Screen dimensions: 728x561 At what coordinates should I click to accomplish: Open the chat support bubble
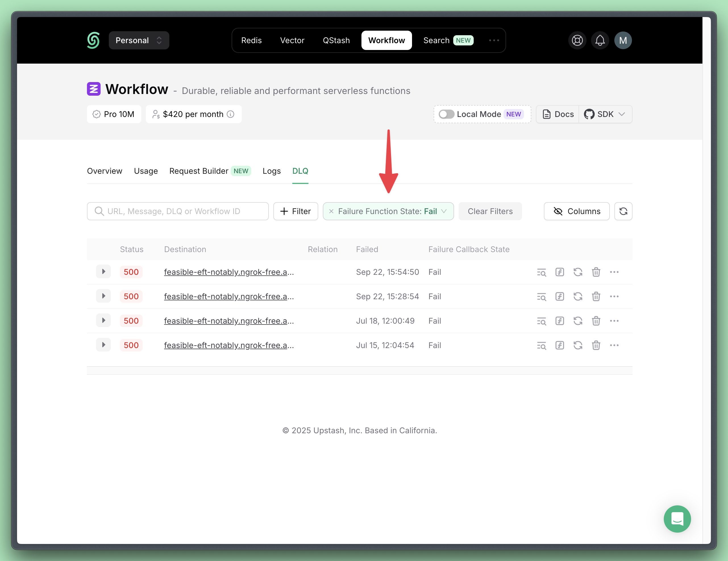(x=677, y=519)
